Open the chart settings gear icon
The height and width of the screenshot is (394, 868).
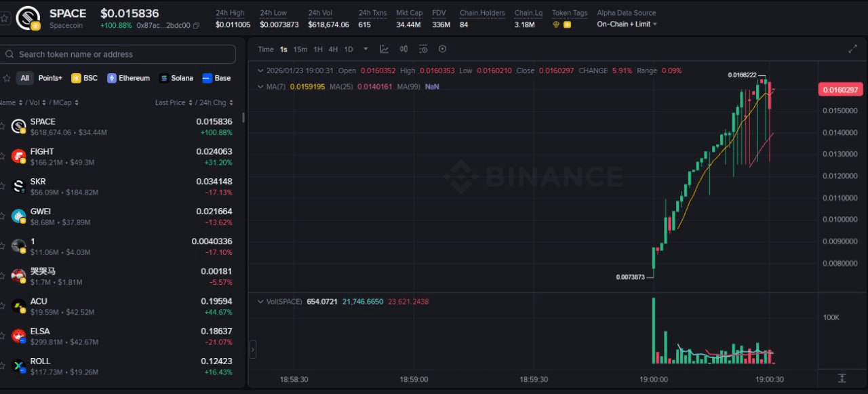(x=443, y=48)
